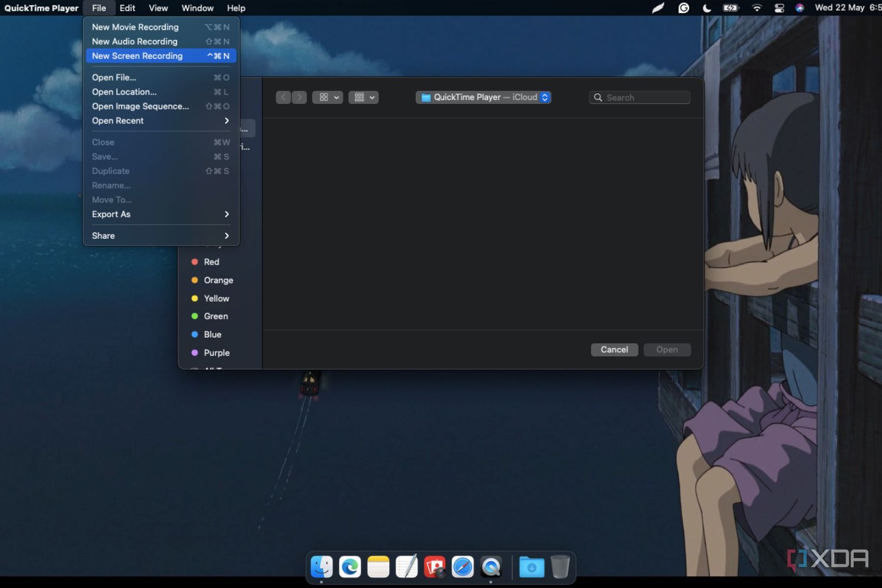Click the Search field in the dialog
Screen dimensions: 882x588
[x=640, y=98]
